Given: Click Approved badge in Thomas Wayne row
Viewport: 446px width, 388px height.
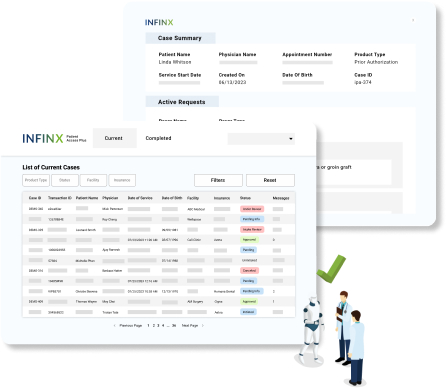Looking at the screenshot, I should [x=249, y=301].
